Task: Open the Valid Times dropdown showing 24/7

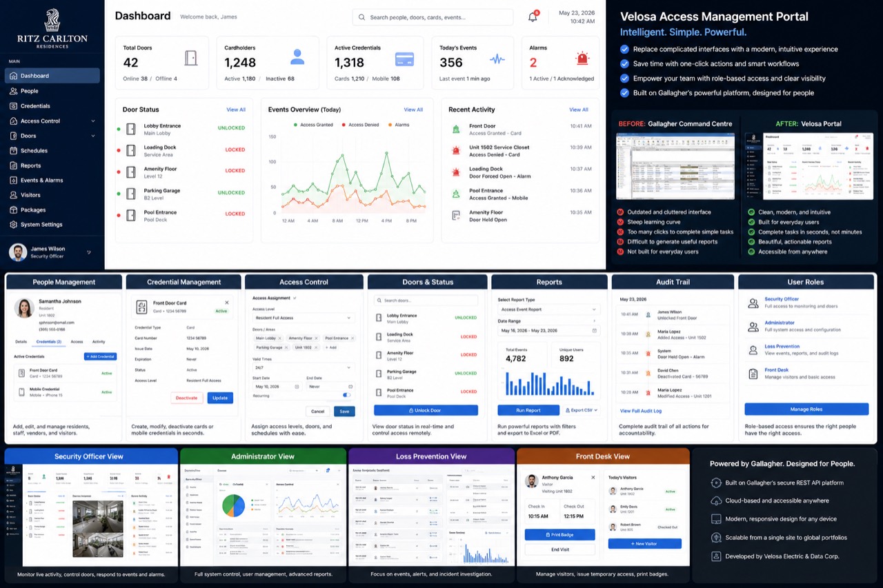Action: tap(304, 367)
